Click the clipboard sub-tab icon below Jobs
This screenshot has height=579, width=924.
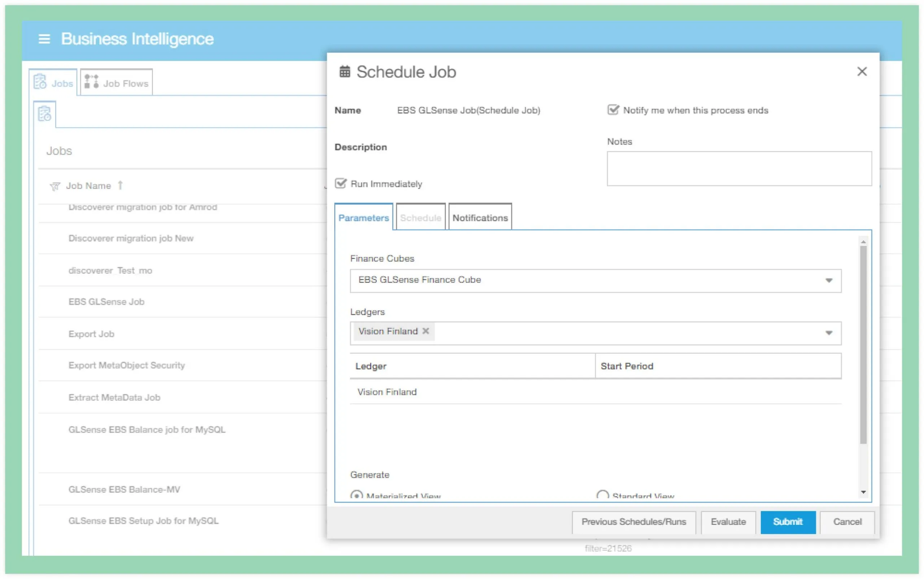(x=44, y=114)
